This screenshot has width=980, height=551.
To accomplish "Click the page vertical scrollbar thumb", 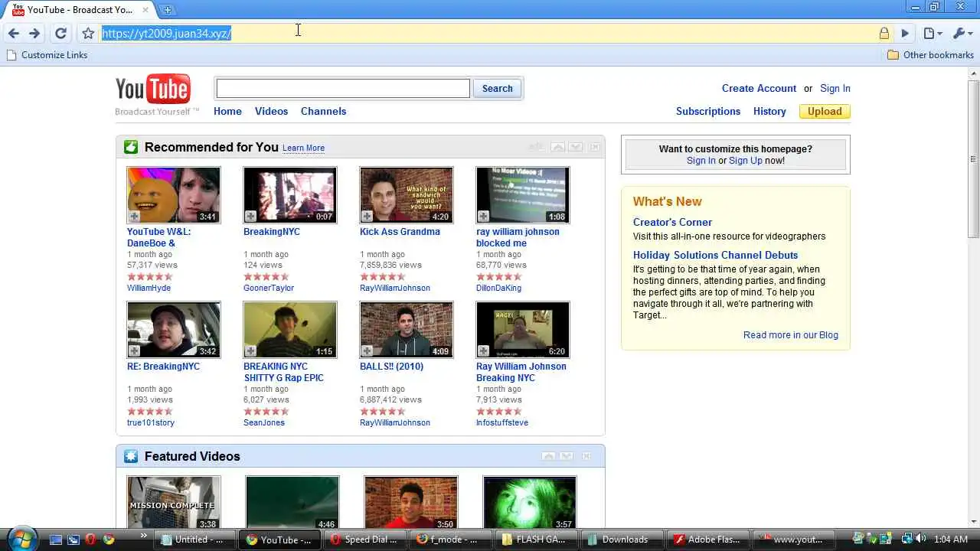I will 974,158.
